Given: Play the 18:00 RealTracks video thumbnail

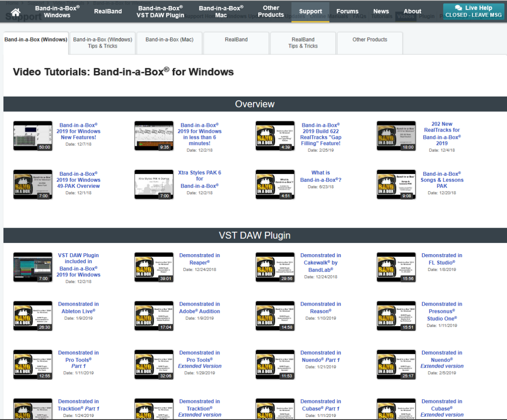Looking at the screenshot, I should (x=396, y=136).
